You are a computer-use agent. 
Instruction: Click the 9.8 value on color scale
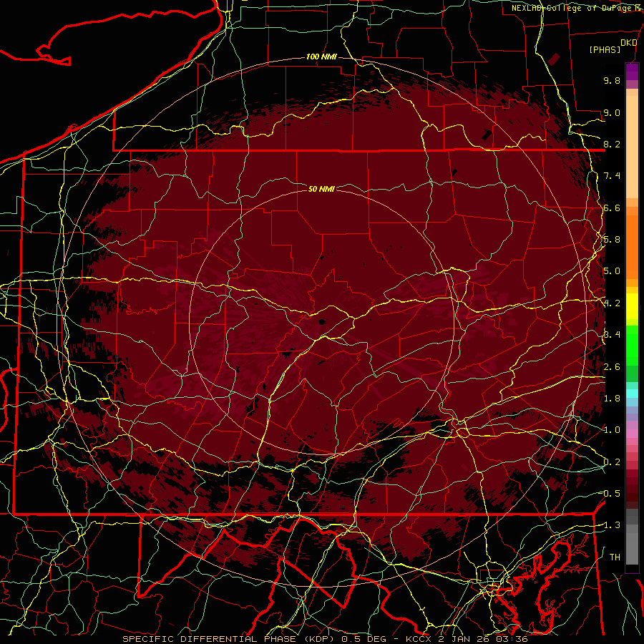tap(612, 80)
